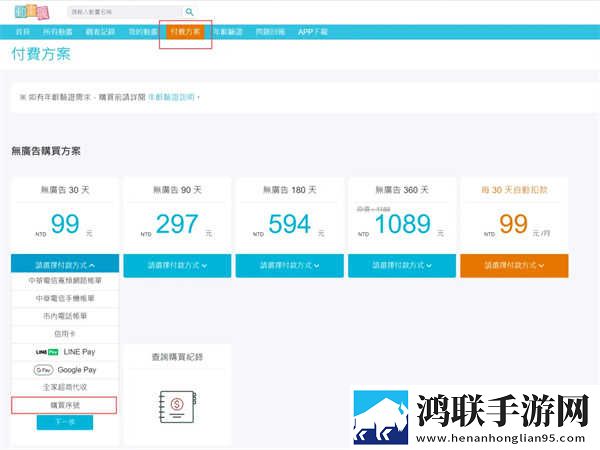The height and width of the screenshot is (450, 600).
Task: Choose 購買序號 payment option
Action: [64, 405]
